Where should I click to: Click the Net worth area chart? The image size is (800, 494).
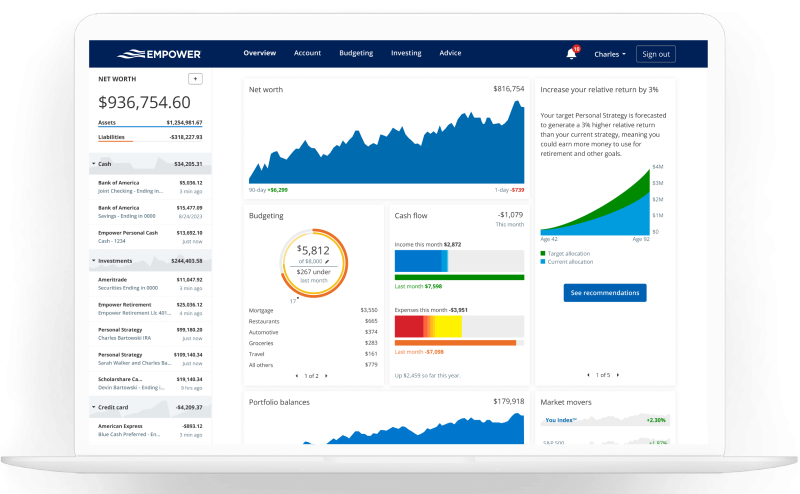click(386, 142)
